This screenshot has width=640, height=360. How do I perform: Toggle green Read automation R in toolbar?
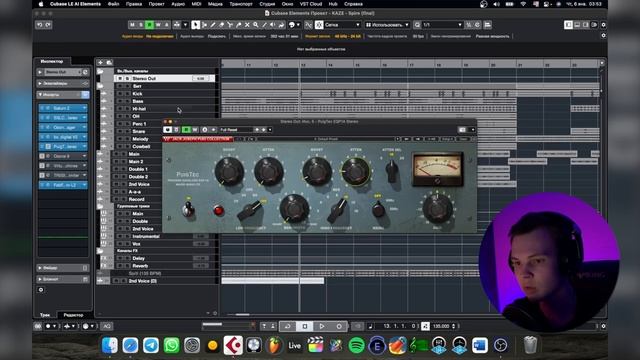click(x=149, y=25)
